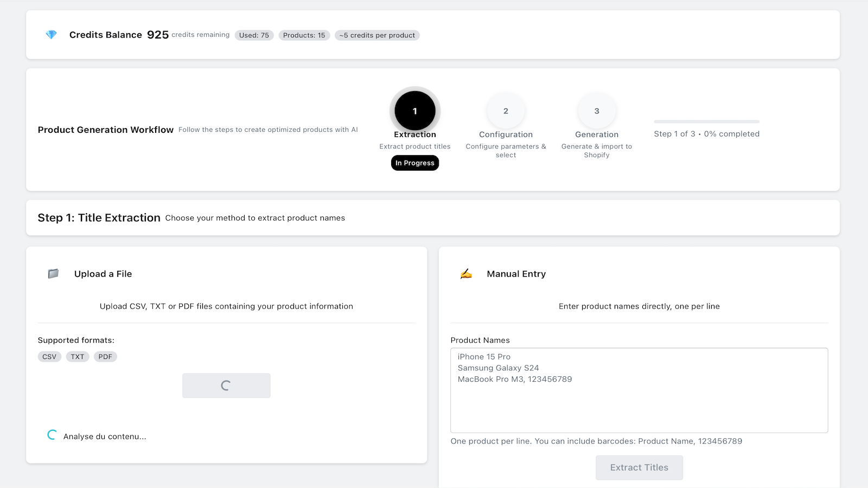This screenshot has height=488, width=868.
Task: Click the Step 1 progress bar
Action: coord(706,122)
